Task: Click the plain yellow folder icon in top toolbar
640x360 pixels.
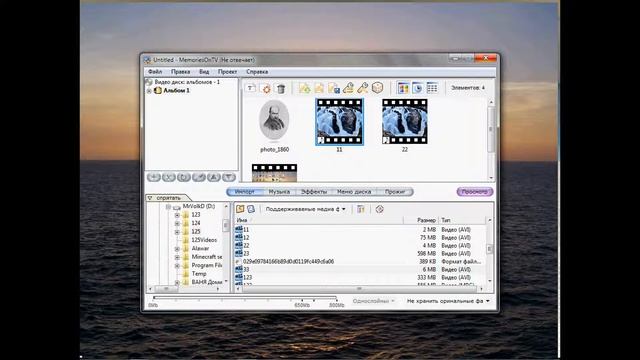Action: pos(319,88)
